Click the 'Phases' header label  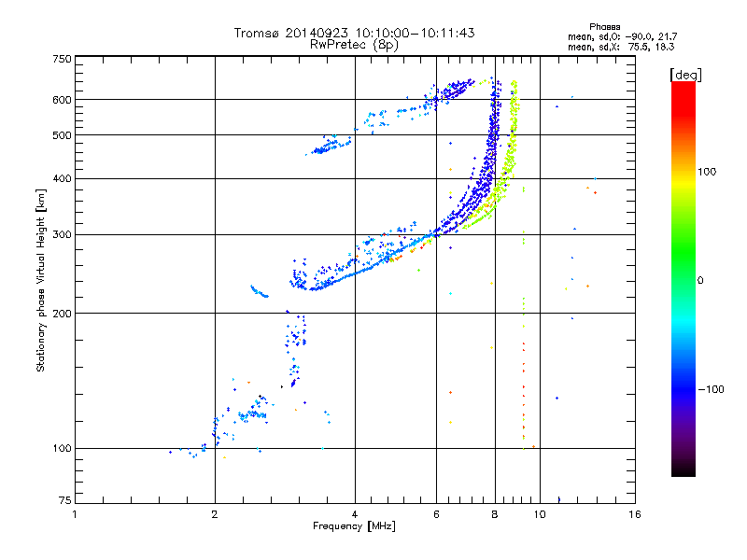[x=604, y=27]
